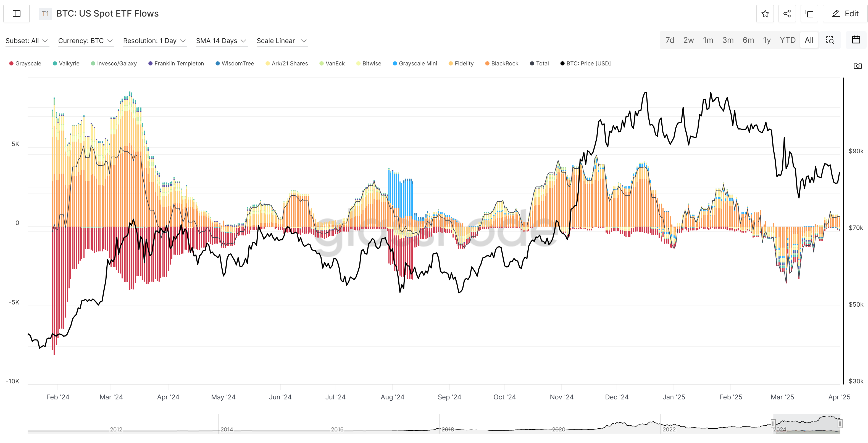Switch to the YTD time range
This screenshot has height=443, width=868.
pyautogui.click(x=787, y=40)
